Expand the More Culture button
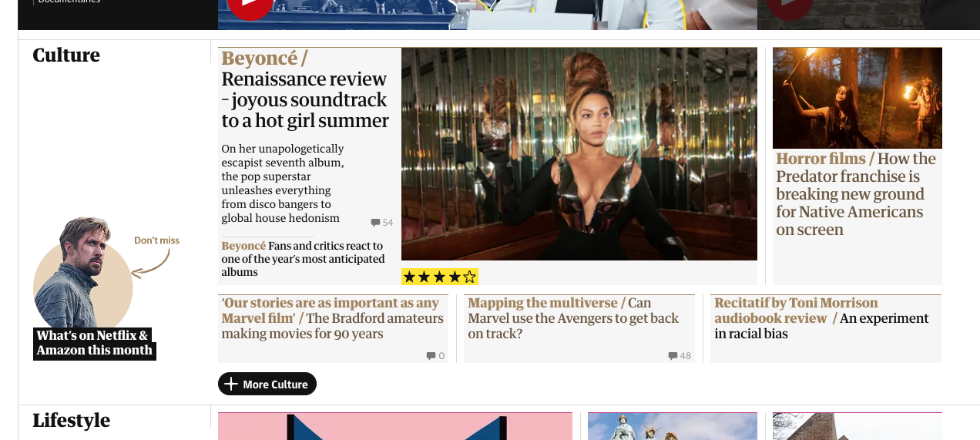Viewport: 980px width, 440px height. tap(267, 384)
